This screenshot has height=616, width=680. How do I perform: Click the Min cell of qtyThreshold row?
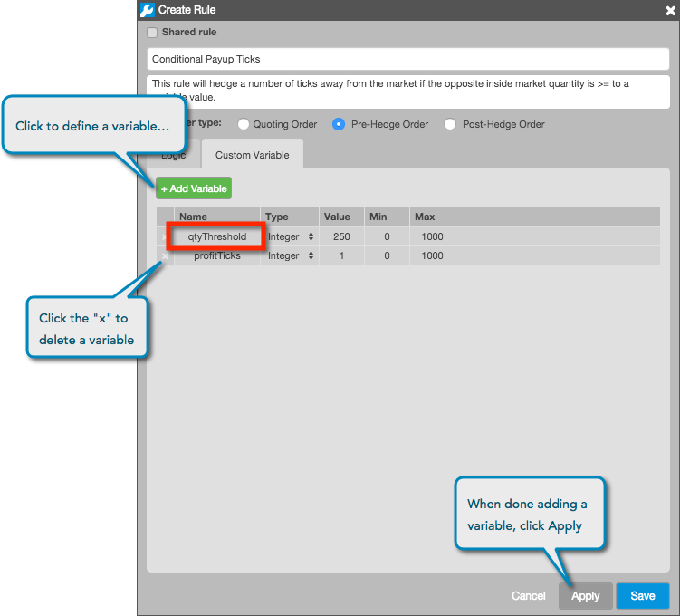coord(387,236)
